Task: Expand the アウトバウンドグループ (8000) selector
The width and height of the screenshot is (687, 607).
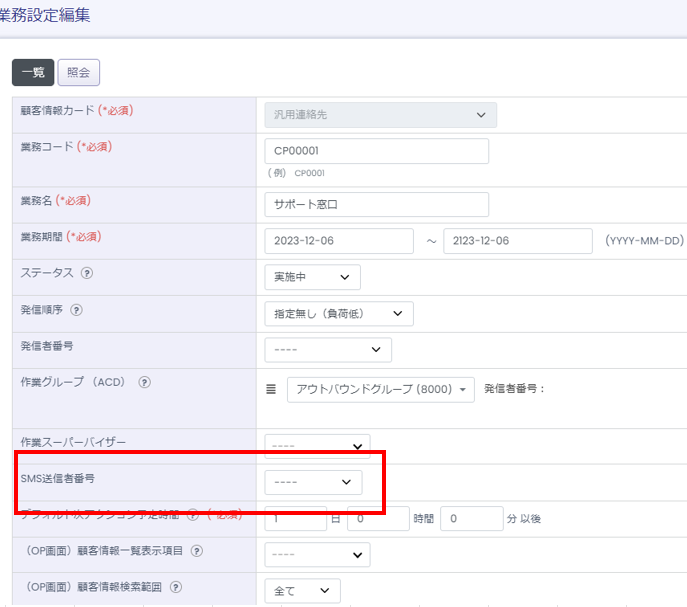Action: coord(380,389)
